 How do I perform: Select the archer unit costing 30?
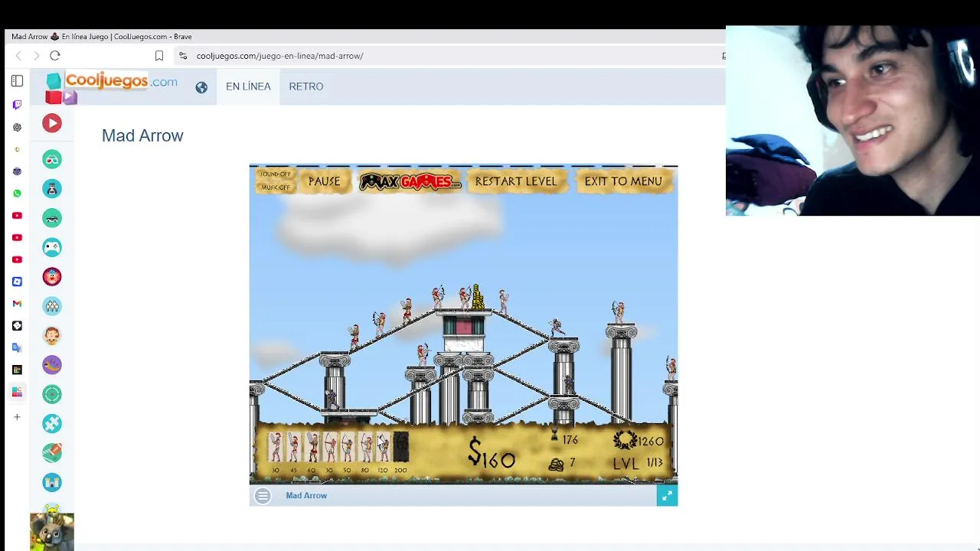click(x=329, y=447)
